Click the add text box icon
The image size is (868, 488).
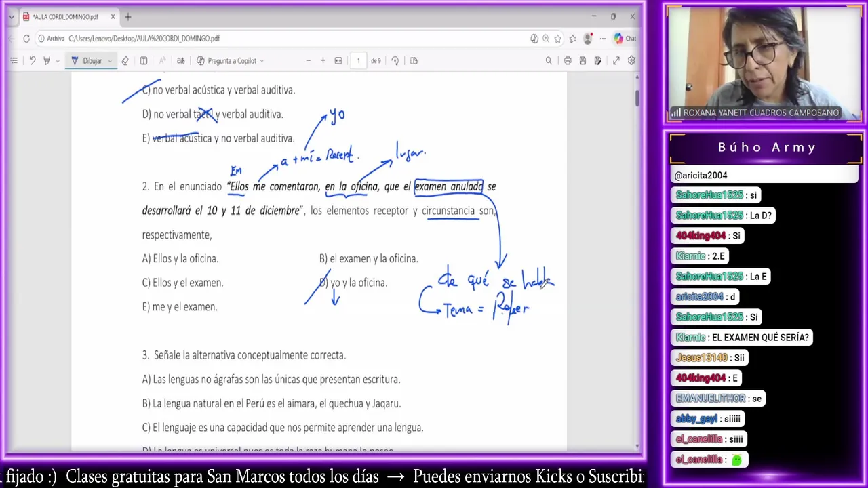[x=144, y=61]
